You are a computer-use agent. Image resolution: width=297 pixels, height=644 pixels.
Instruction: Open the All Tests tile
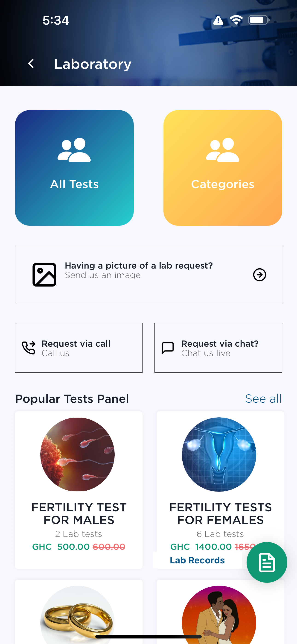point(74,168)
